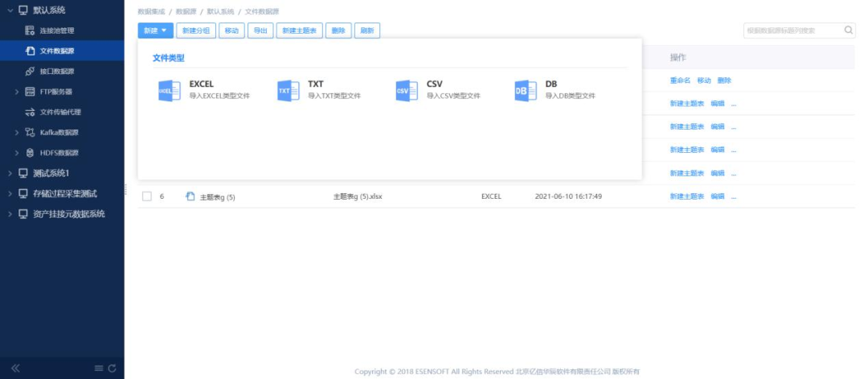This screenshot has width=868, height=379.
Task: Choose the EXCEL file type icon
Action: click(170, 91)
